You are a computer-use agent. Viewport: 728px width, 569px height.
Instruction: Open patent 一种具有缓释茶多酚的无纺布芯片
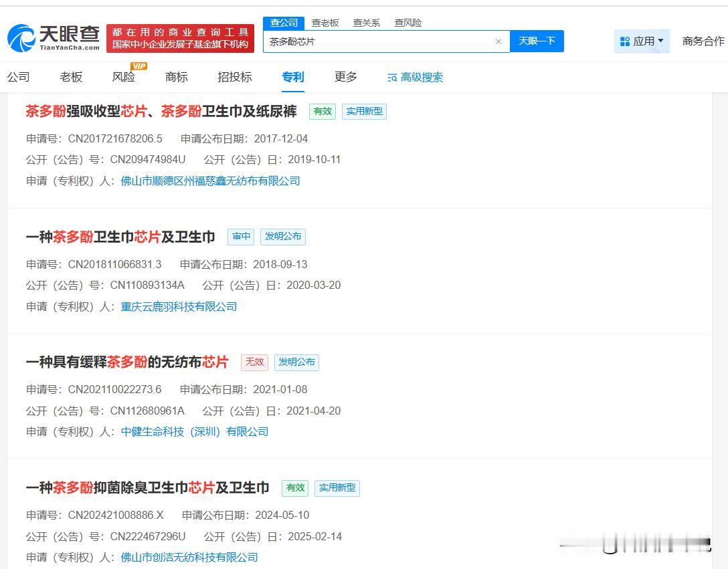tap(127, 362)
